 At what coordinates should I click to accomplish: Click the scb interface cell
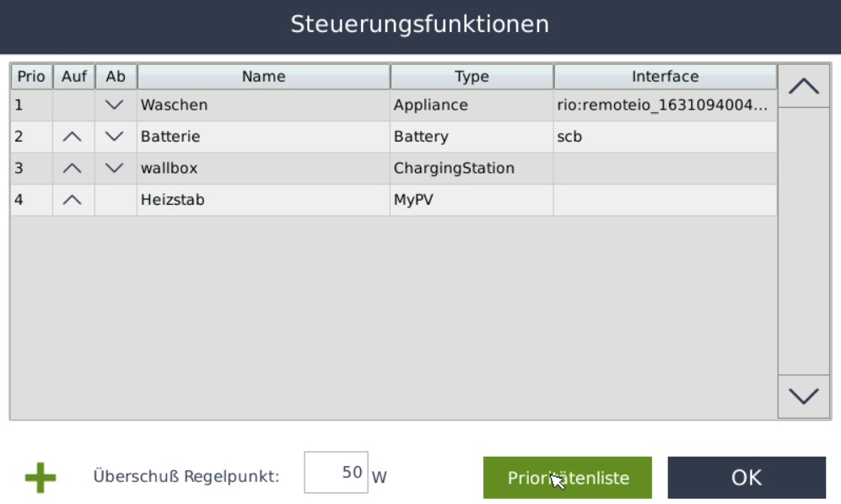tap(569, 137)
